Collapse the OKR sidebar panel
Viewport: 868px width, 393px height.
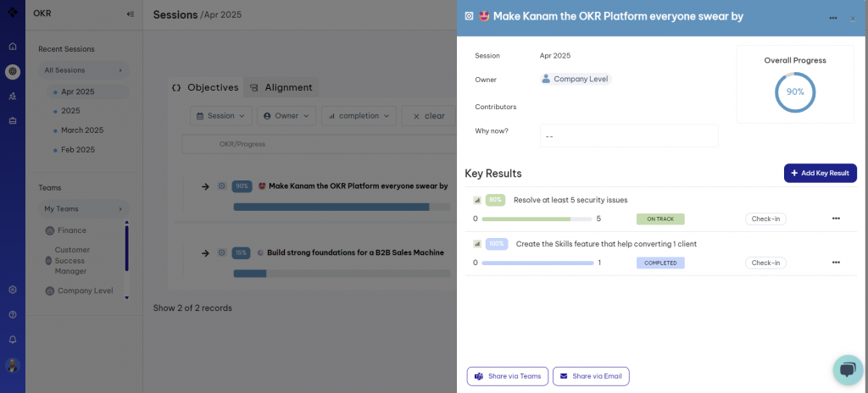[130, 14]
